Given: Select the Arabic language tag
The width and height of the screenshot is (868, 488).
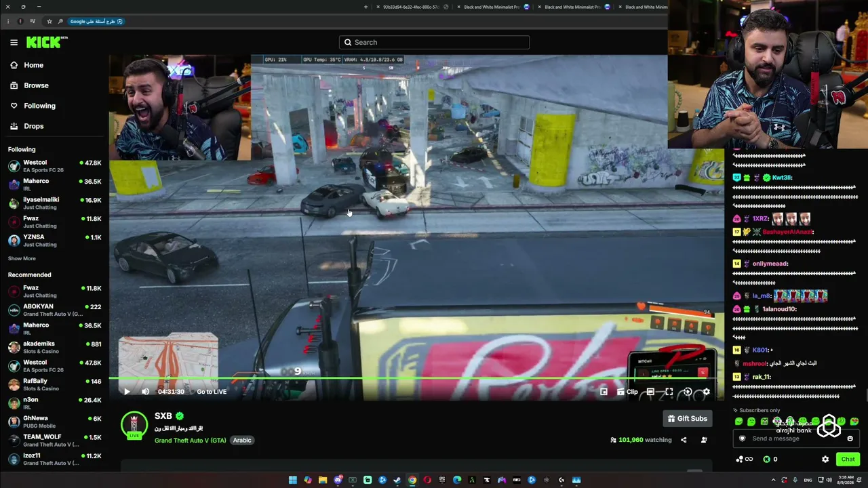Looking at the screenshot, I should [242, 441].
